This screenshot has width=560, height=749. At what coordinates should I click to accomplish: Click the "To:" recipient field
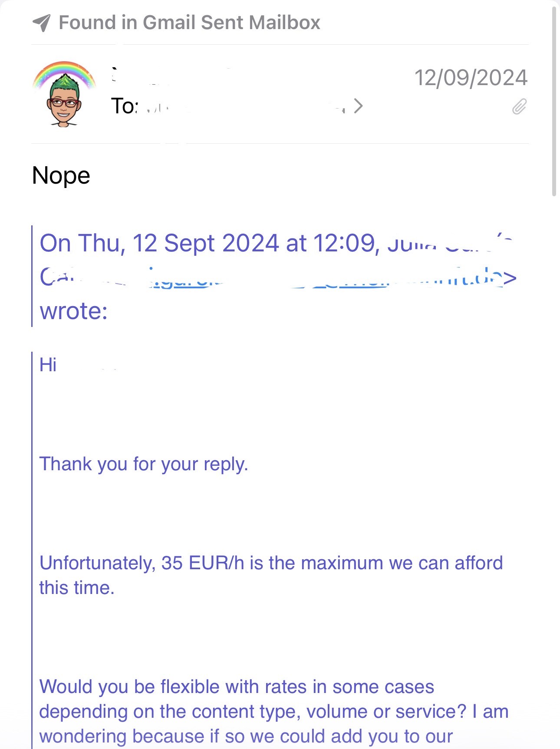point(124,106)
